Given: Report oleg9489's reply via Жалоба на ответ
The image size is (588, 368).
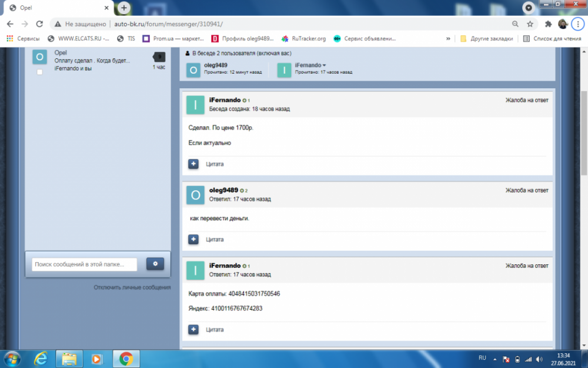Looking at the screenshot, I should tap(526, 190).
